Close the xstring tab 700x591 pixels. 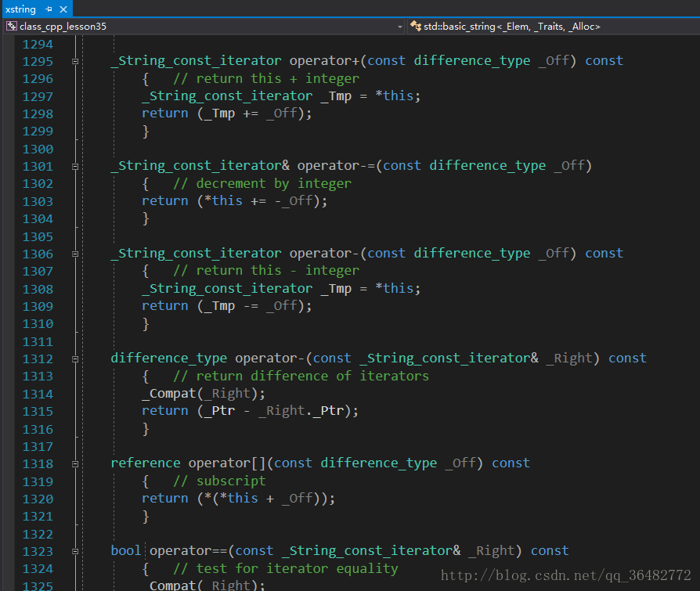coord(63,9)
